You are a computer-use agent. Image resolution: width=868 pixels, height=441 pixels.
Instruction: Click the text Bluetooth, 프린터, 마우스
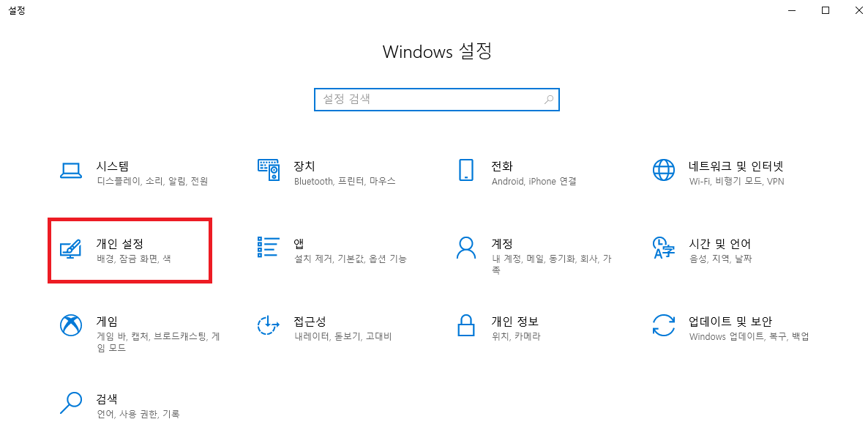point(345,181)
